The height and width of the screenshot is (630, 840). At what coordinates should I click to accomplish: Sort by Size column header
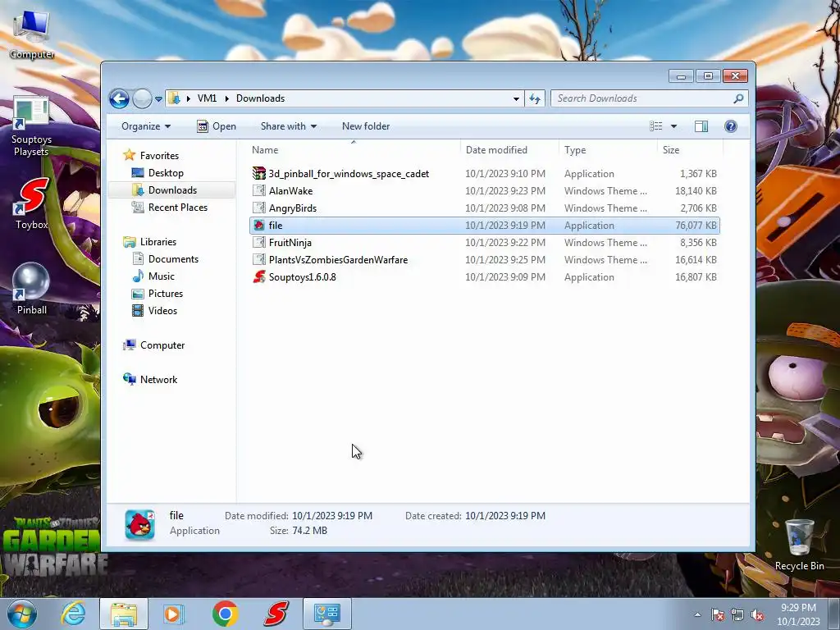[x=690, y=150]
